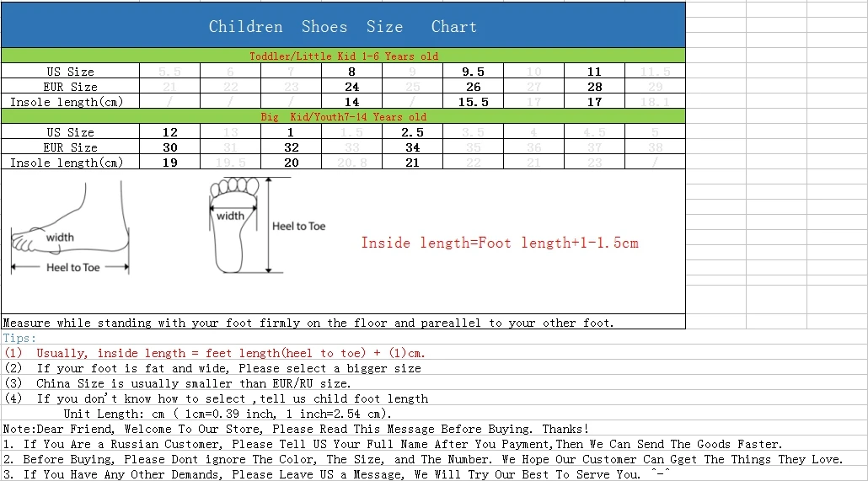Screen dimensions: 868x481
Task: Select the US size 9.5 cell
Action: pos(473,72)
